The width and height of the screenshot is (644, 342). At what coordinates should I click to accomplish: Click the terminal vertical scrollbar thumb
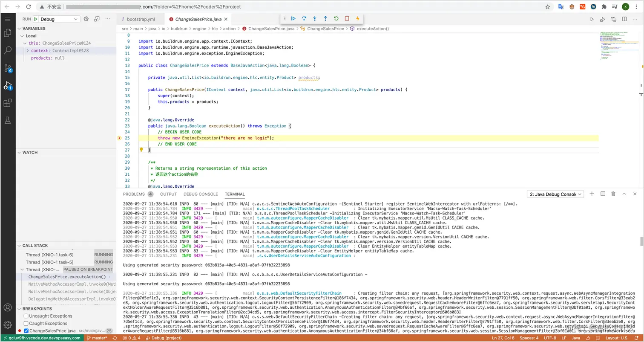tap(641, 241)
